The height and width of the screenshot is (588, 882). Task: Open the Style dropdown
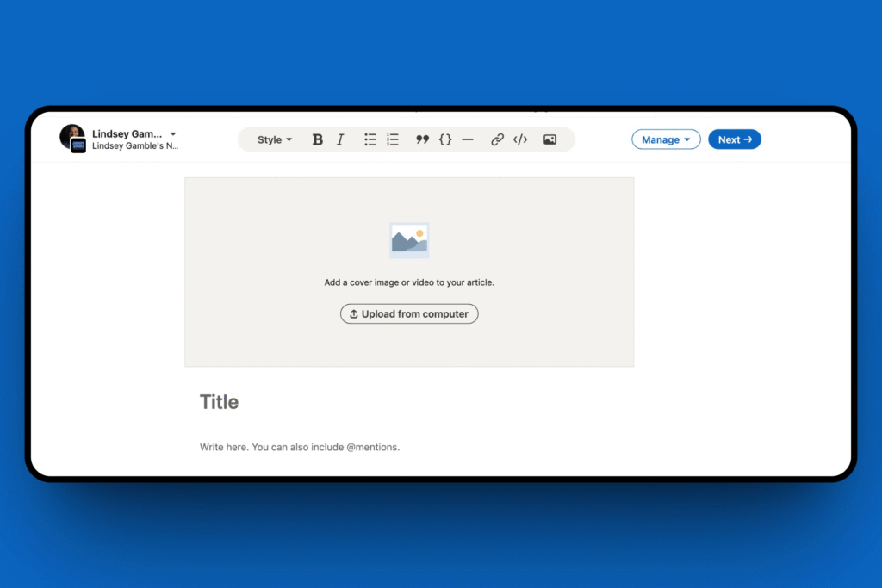(275, 139)
